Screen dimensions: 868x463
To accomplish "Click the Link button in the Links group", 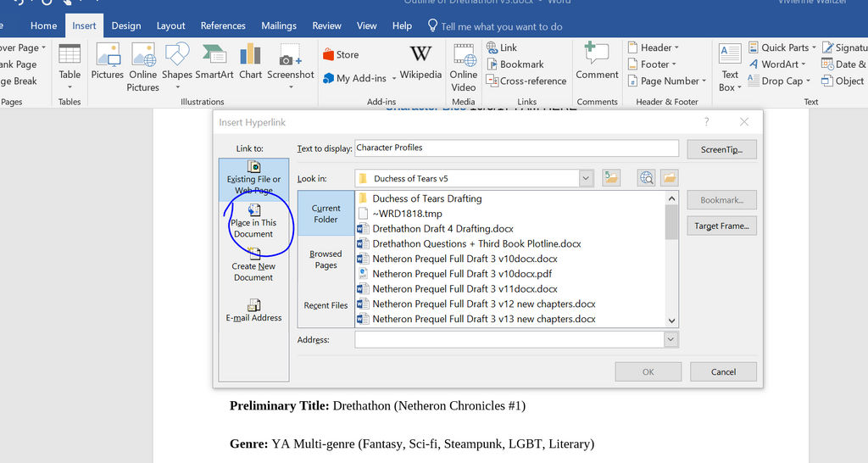I will click(x=502, y=47).
